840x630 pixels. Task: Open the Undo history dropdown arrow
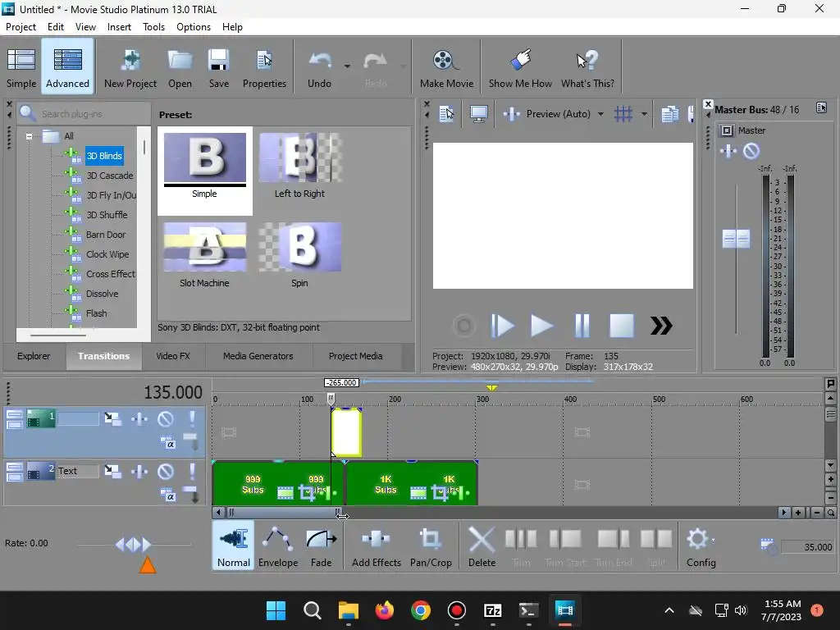click(x=347, y=66)
